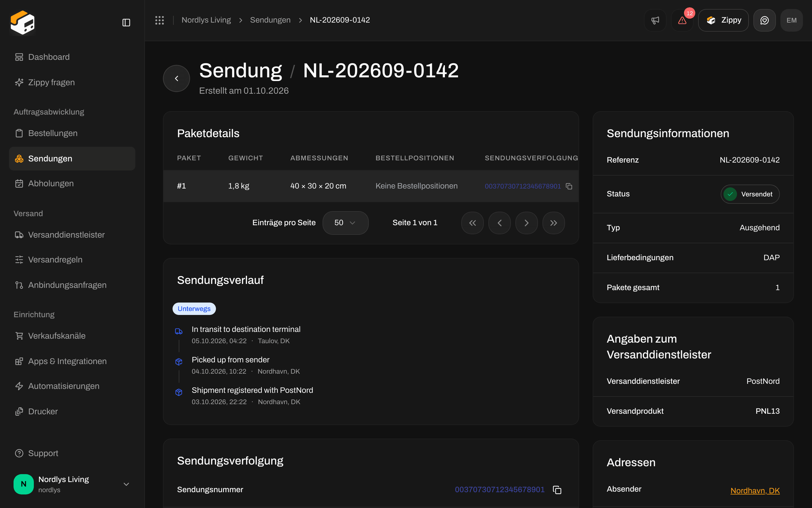Open Automatisierungen in the sidebar
The image size is (812, 508).
[x=72, y=386]
